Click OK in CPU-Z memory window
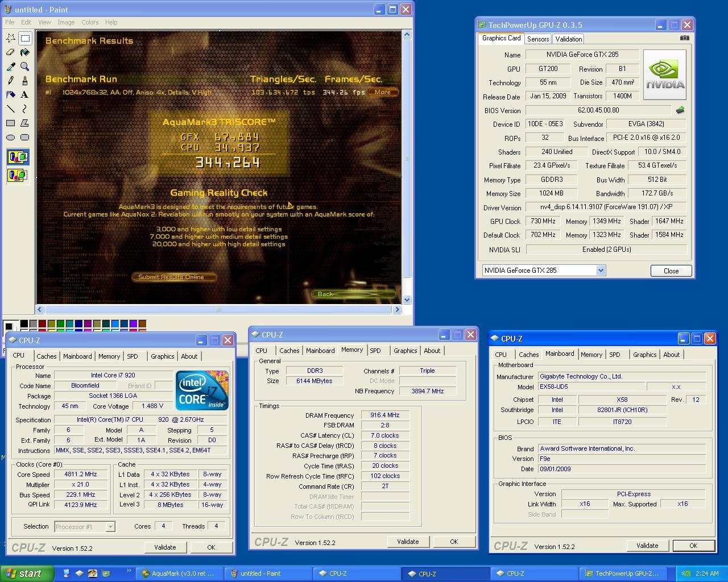 click(x=454, y=542)
